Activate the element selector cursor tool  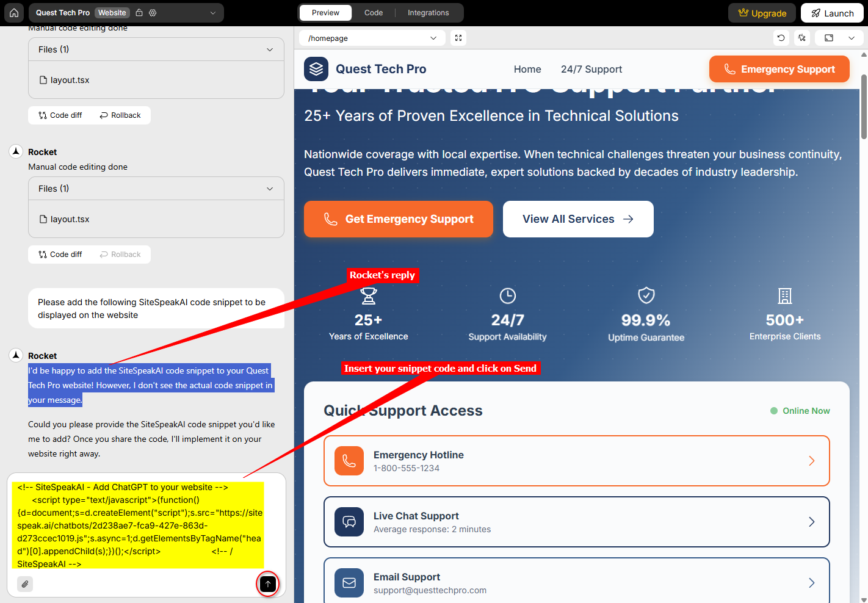pos(802,38)
